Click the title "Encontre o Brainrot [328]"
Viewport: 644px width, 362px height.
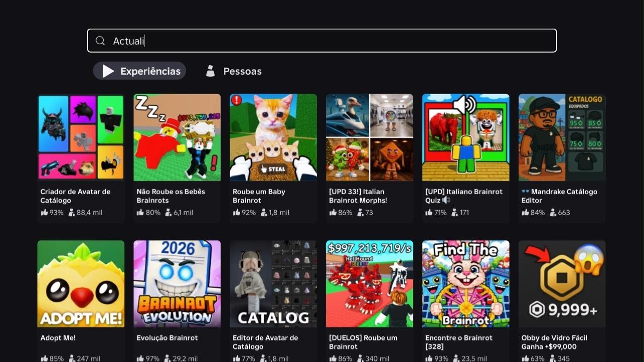coord(459,342)
